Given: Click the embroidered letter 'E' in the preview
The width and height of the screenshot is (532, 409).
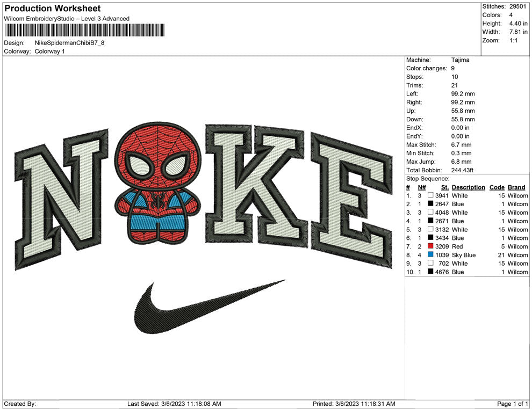Looking at the screenshot, I should (x=351, y=201).
